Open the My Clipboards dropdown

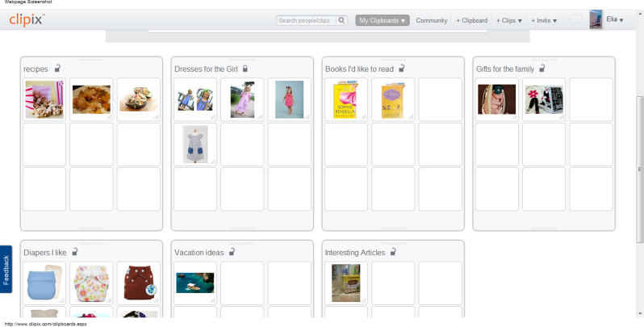coord(383,20)
